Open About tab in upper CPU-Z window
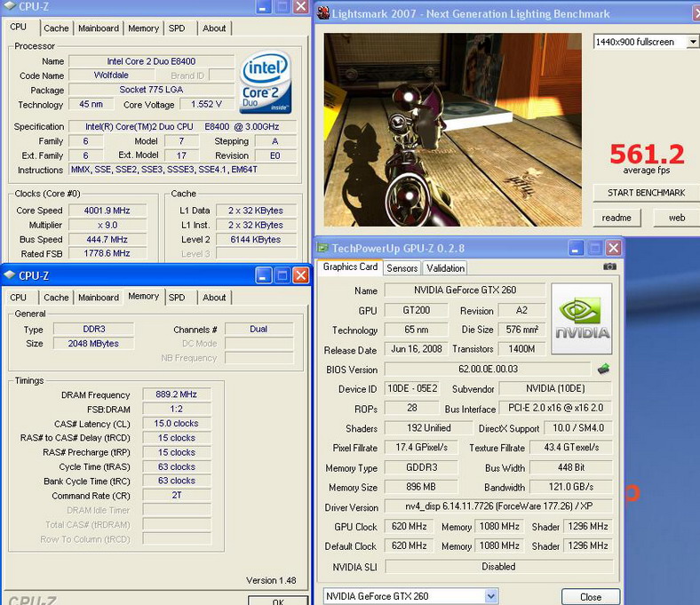 tap(214, 28)
